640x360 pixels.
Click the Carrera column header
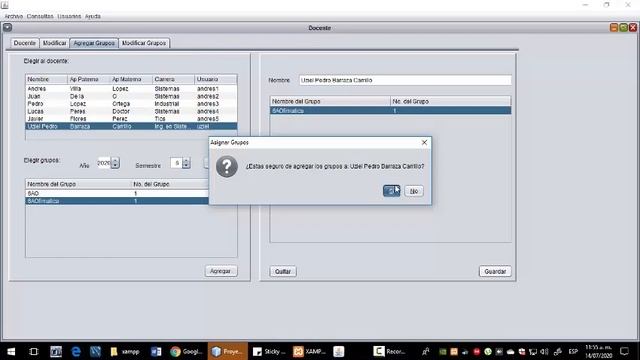(x=173, y=79)
